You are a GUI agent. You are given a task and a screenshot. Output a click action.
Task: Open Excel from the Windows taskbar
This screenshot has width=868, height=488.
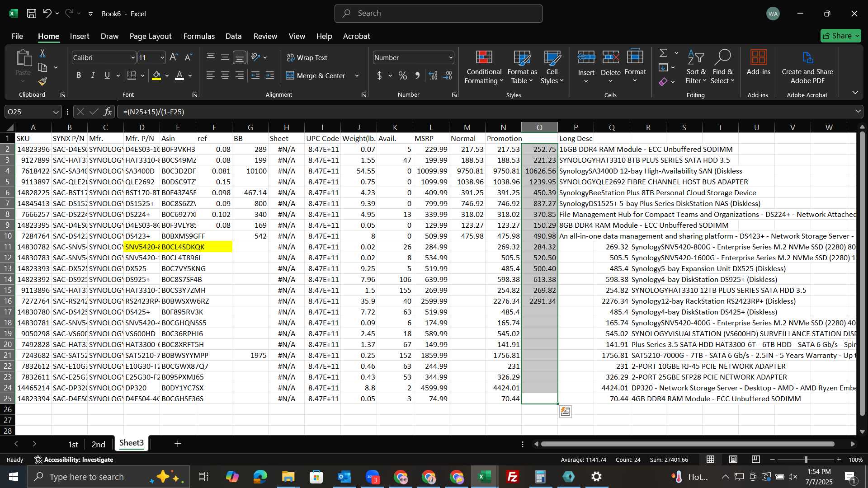(x=485, y=477)
